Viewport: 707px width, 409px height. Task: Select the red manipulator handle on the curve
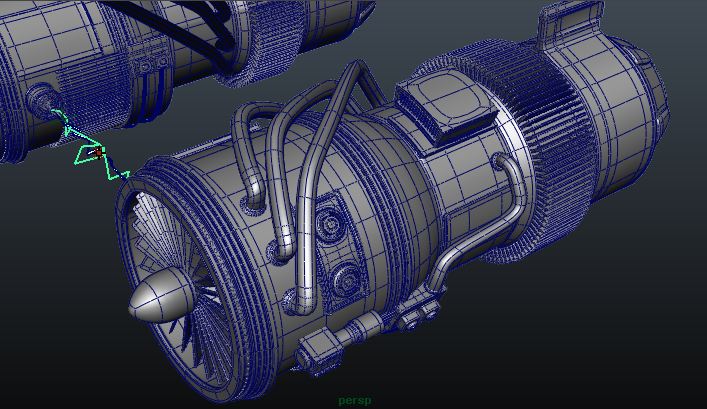(99, 152)
